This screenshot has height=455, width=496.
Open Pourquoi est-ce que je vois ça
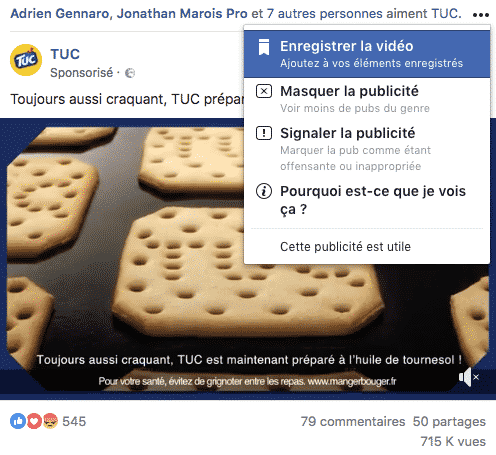(x=367, y=200)
